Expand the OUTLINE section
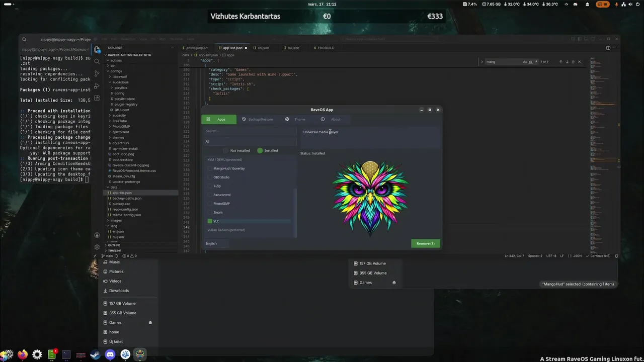The width and height of the screenshot is (644, 362). coord(114,245)
